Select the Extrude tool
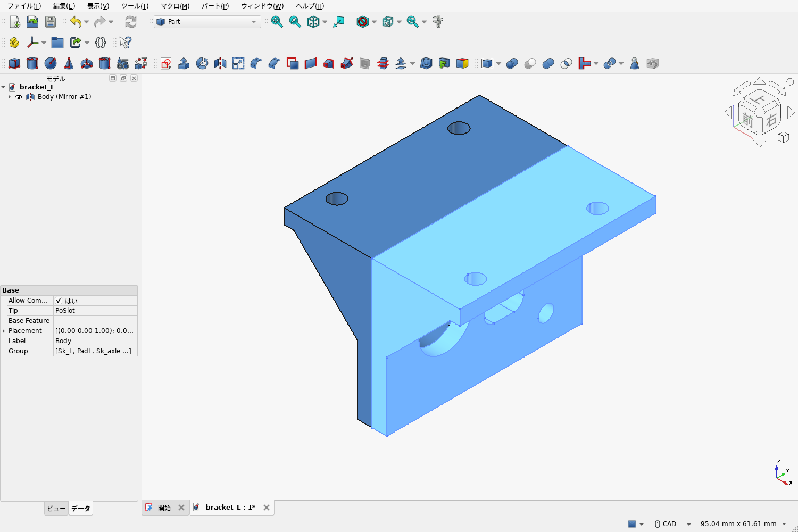This screenshot has width=798, height=532. click(184, 64)
